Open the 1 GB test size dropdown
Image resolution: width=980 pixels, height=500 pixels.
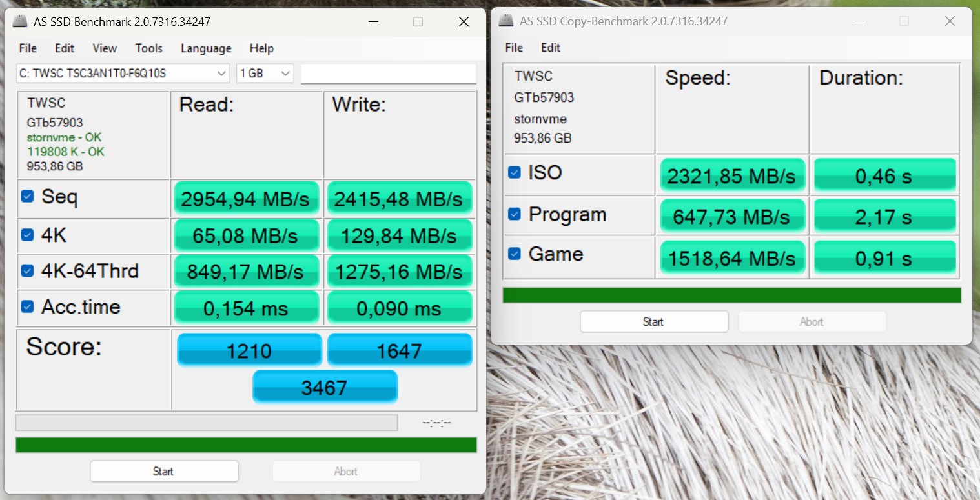265,74
